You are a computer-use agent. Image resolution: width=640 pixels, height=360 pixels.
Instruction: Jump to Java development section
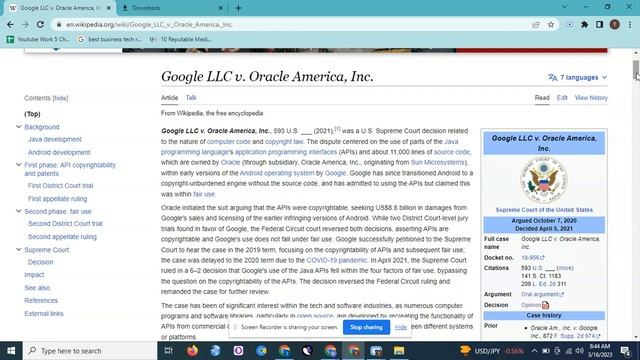coord(55,139)
